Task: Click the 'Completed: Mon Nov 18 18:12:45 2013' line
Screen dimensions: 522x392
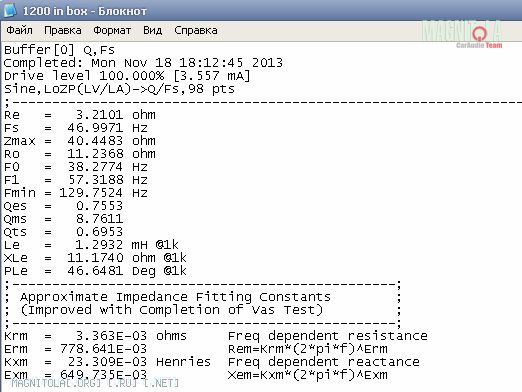Action: (x=143, y=63)
